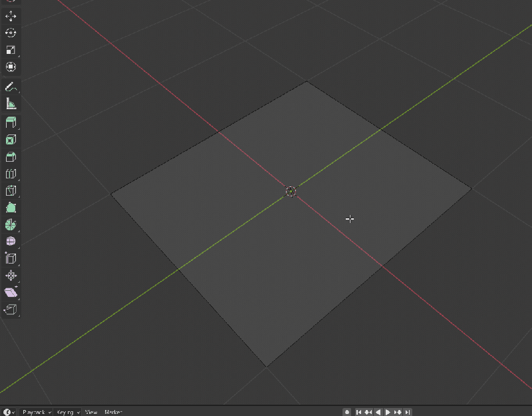Open the Keying popover
The width and height of the screenshot is (532, 416).
tap(66, 411)
